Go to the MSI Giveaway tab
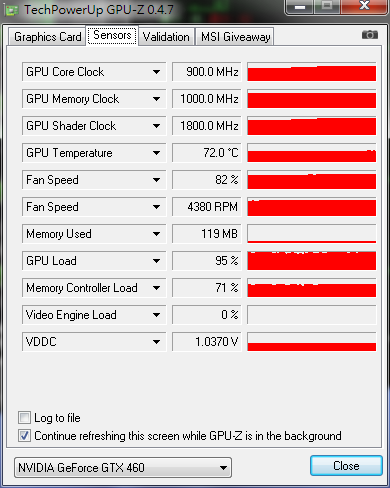The width and height of the screenshot is (390, 488). click(235, 37)
